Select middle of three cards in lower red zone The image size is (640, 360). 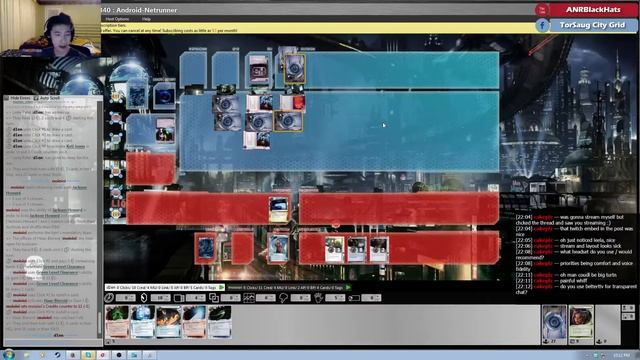pos(357,249)
